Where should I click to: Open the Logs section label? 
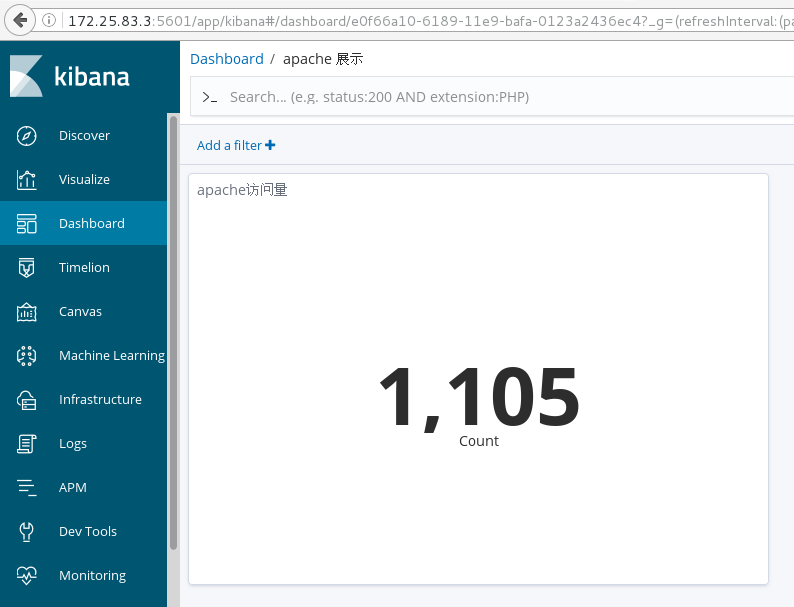point(72,444)
